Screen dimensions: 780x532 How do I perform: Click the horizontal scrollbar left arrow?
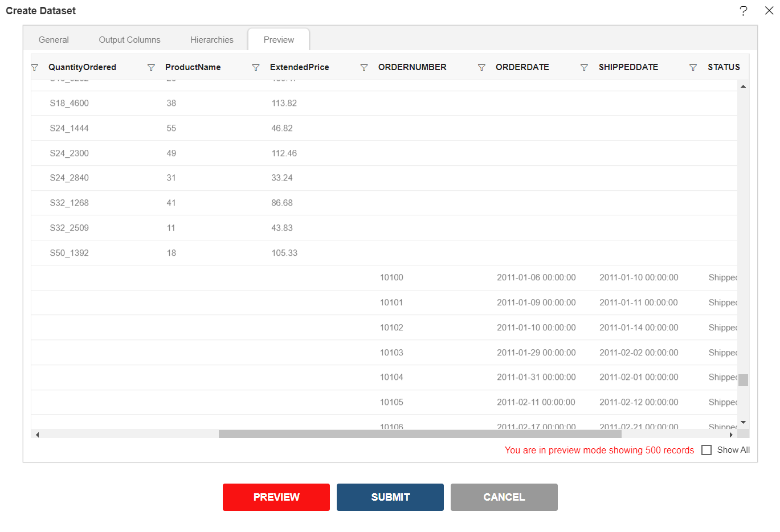point(37,435)
